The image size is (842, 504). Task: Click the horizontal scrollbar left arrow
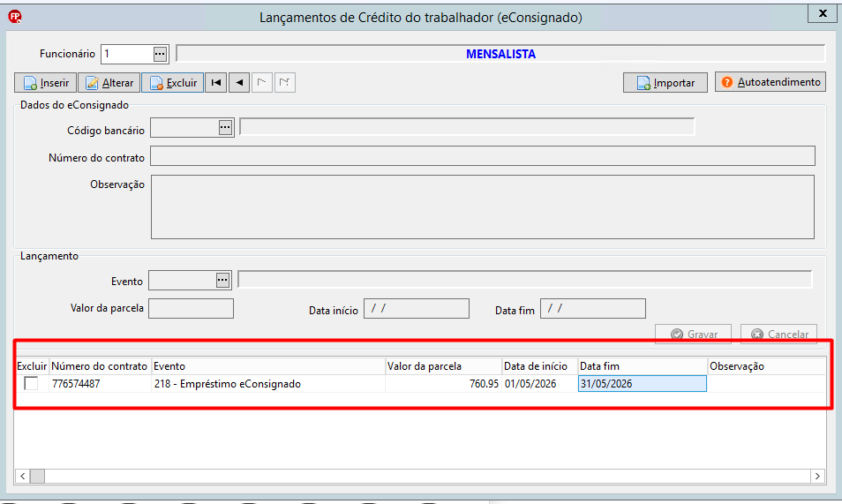23,476
